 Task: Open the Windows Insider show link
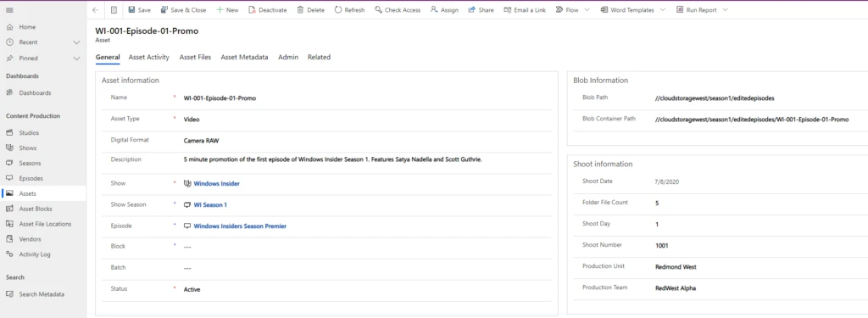click(x=216, y=183)
